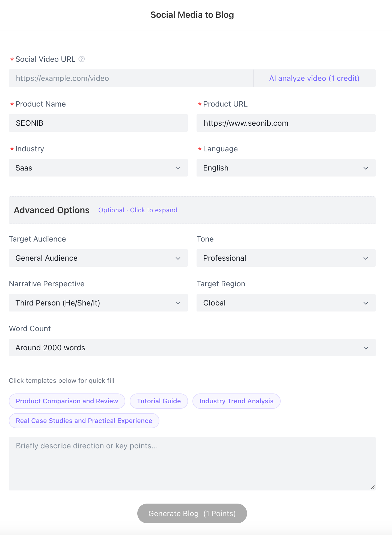Viewport: 392px width, 535px height.
Task: Open the Tone dropdown showing Professional
Action: pos(286,258)
